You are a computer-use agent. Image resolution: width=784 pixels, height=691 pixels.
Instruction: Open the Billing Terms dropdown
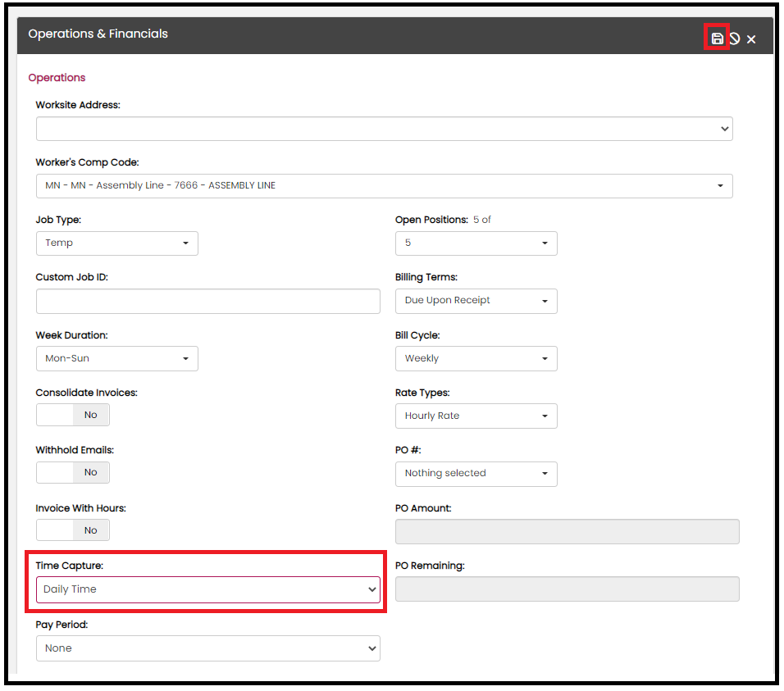(x=476, y=301)
